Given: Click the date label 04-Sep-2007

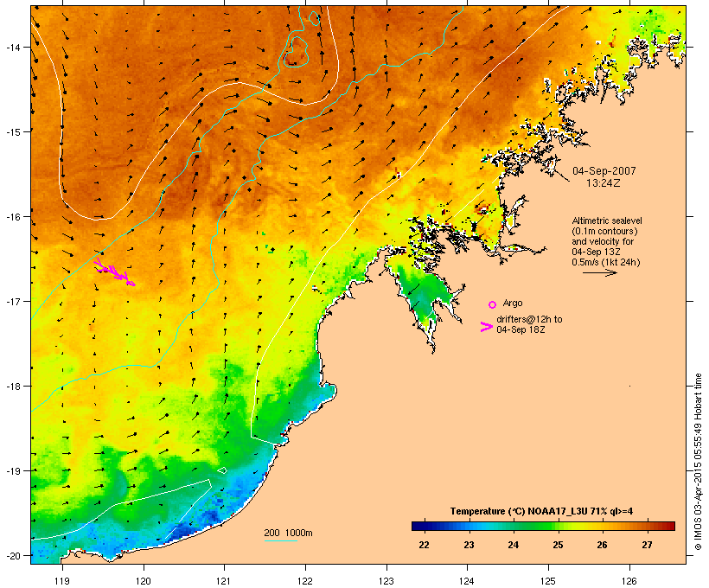Looking at the screenshot, I should click(604, 171).
